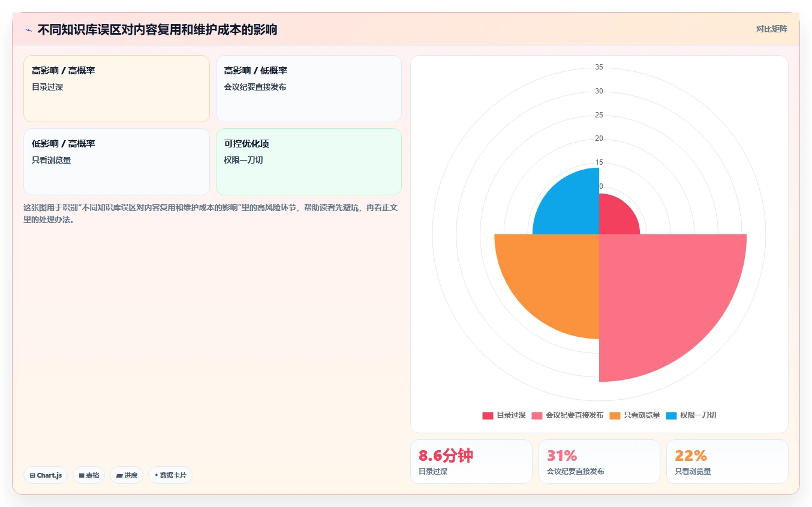Viewport: 812px width, 507px height.
Task: Toggle 只看浏览量 legend swatch
Action: coord(615,415)
